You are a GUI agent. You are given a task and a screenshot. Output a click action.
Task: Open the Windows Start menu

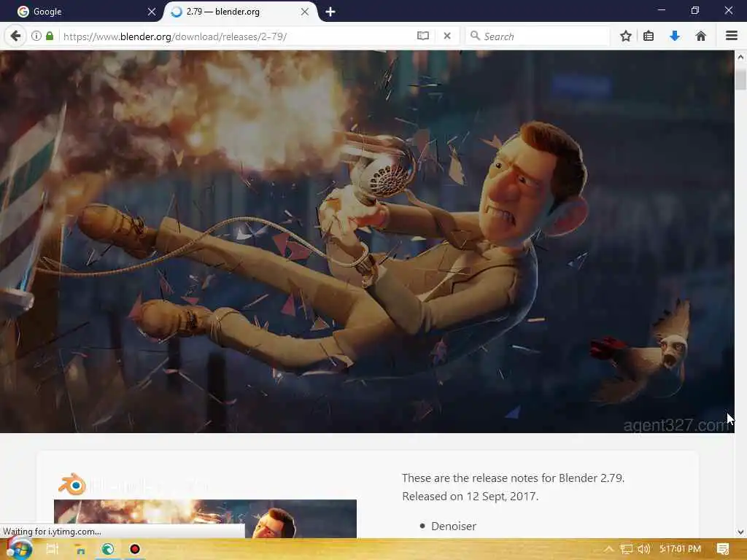(x=19, y=549)
